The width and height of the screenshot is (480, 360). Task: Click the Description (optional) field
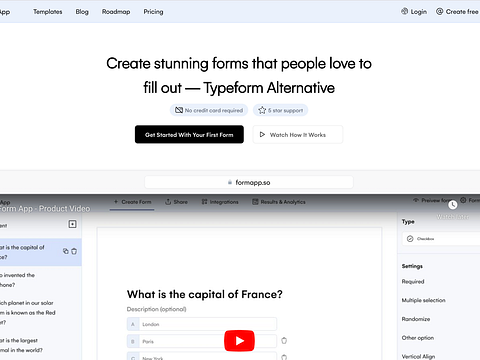(x=156, y=309)
